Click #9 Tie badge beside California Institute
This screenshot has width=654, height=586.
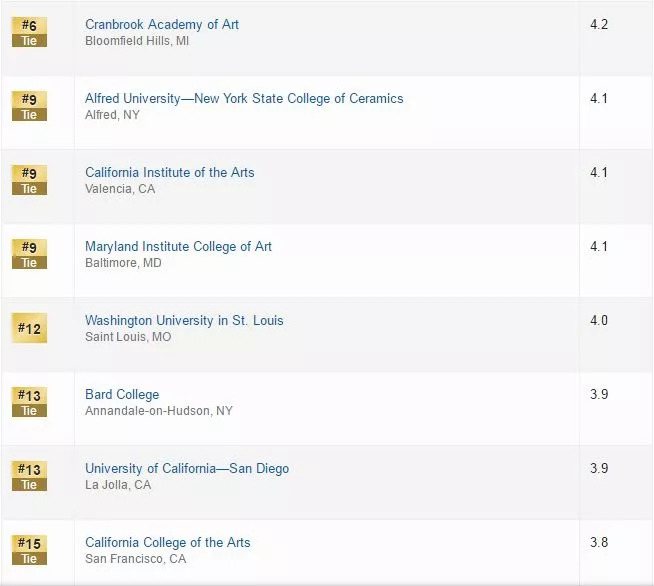pyautogui.click(x=29, y=180)
